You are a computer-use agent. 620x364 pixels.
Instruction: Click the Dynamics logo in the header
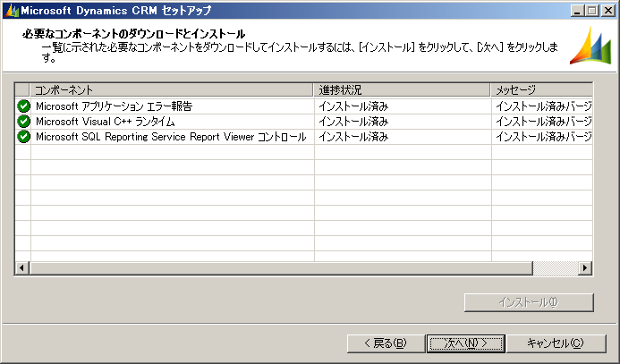point(590,46)
